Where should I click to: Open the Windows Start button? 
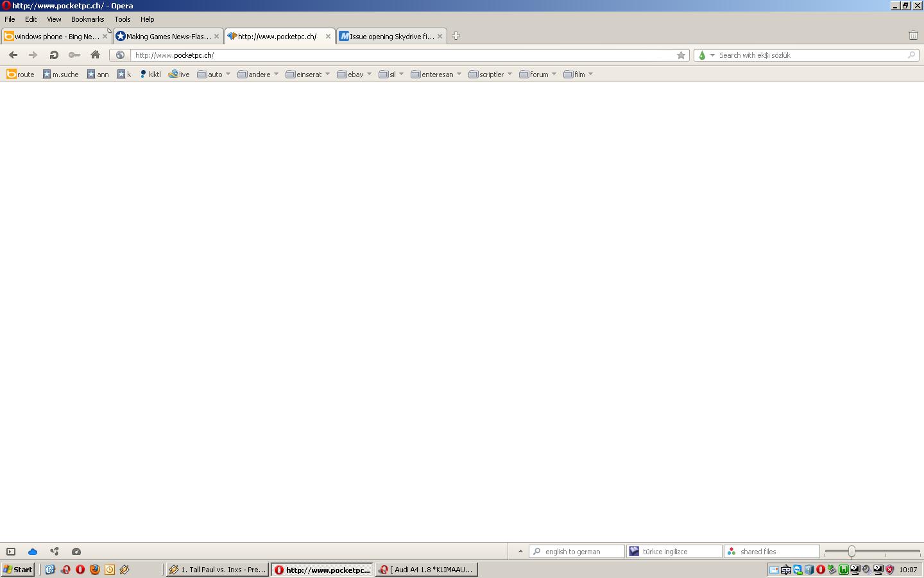click(x=18, y=570)
